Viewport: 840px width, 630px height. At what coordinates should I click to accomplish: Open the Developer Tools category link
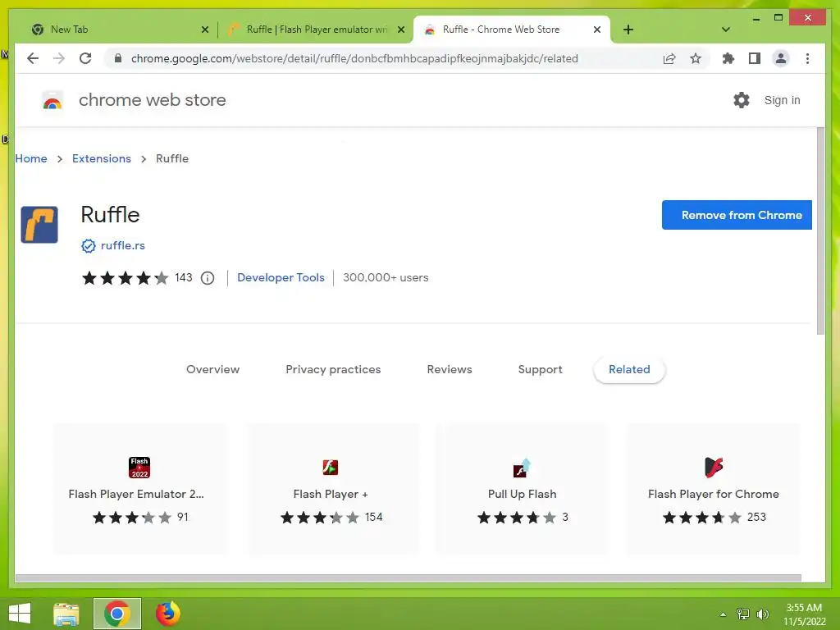pos(281,277)
